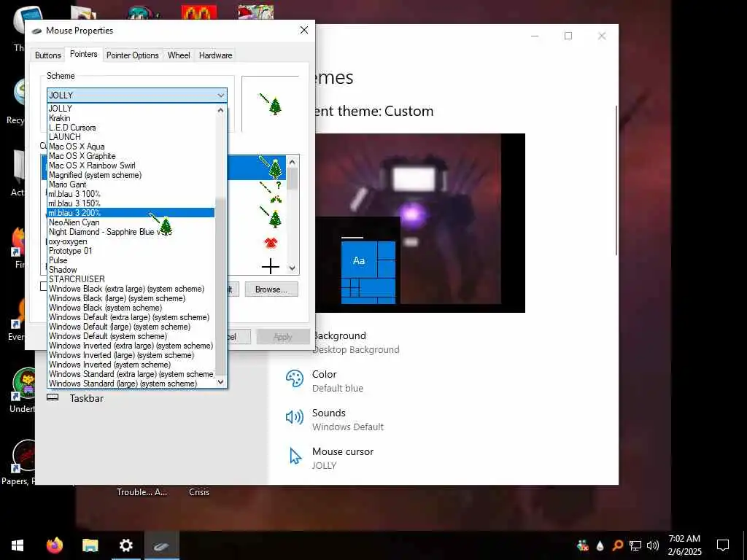
Task: Choose Mac OS X Rainbow Swirl scheme
Action: click(x=131, y=166)
